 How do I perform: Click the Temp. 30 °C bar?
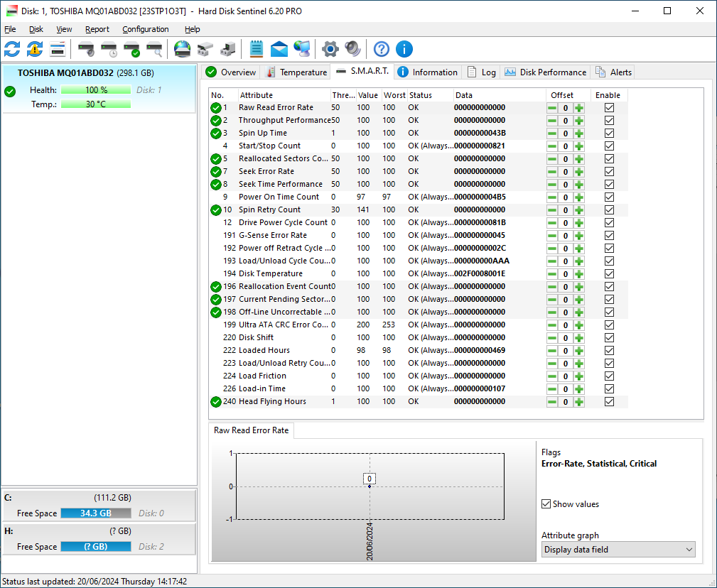click(x=96, y=104)
